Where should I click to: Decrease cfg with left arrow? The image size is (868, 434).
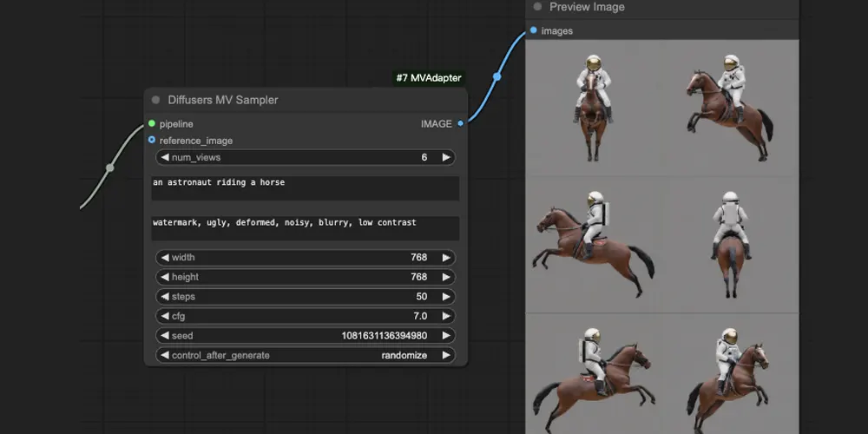click(x=164, y=316)
